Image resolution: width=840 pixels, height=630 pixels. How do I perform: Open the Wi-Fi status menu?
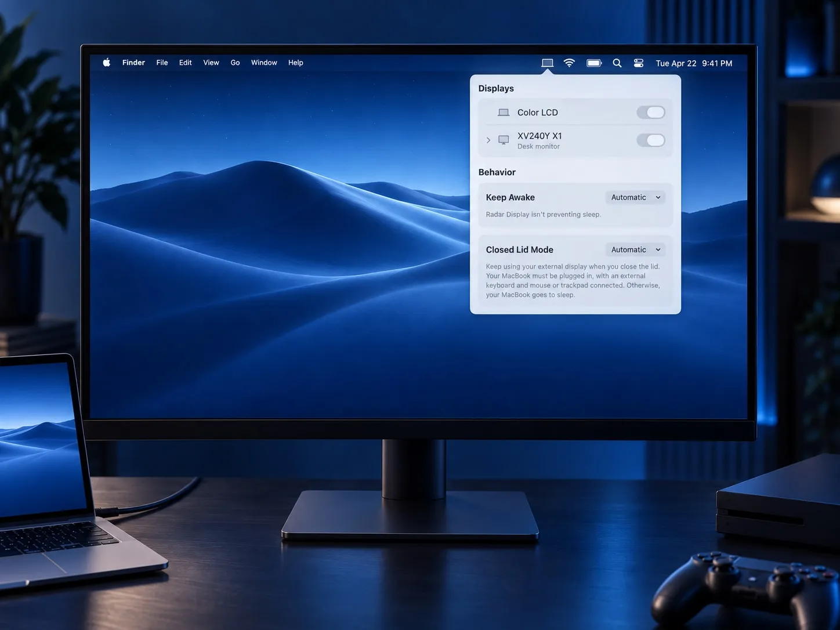(570, 63)
